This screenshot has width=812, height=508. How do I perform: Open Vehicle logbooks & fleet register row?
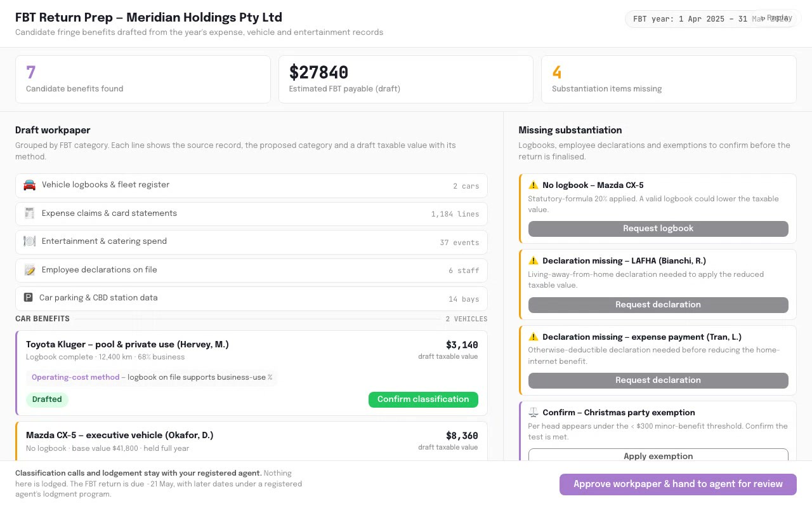[251, 185]
